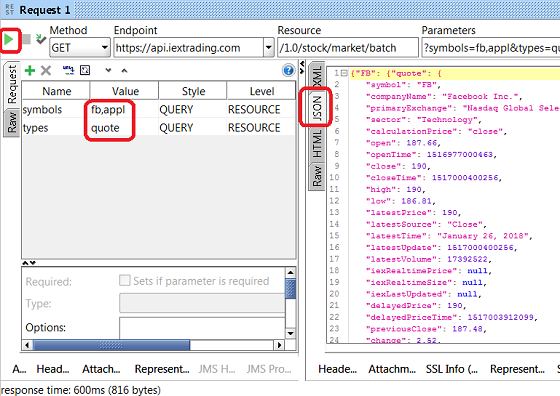This screenshot has height=396, width=560.
Task: Open SSL Info bottom tab
Action: tap(451, 369)
